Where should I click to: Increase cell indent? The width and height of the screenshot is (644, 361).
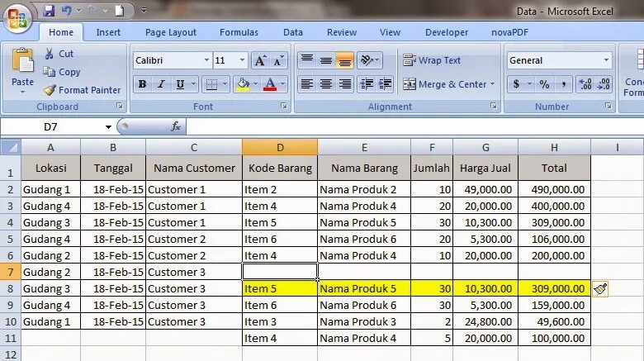pyautogui.click(x=385, y=84)
